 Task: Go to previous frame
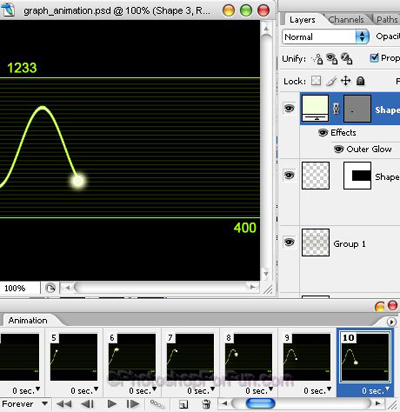(x=87, y=404)
